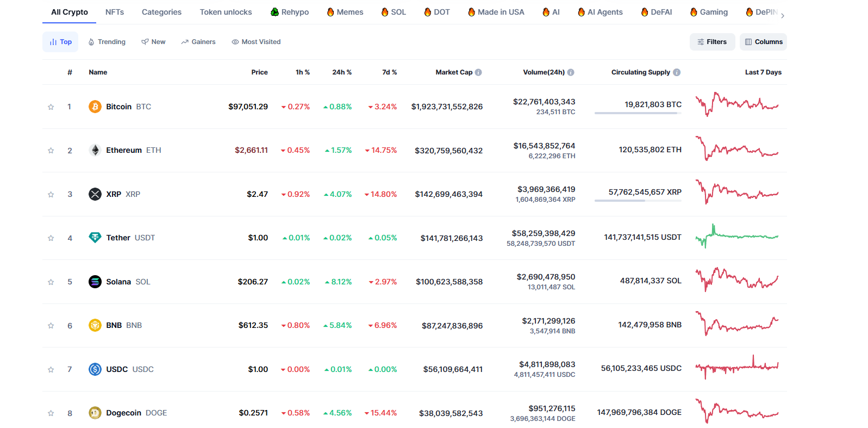Image resolution: width=868 pixels, height=428 pixels.
Task: Click USDC volume $4,811,898,083
Action: 547,364
